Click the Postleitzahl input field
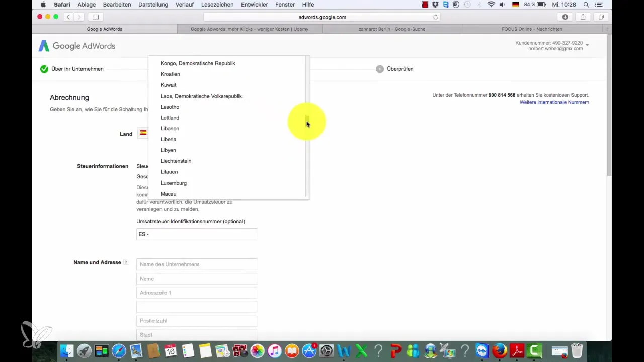 click(197, 321)
